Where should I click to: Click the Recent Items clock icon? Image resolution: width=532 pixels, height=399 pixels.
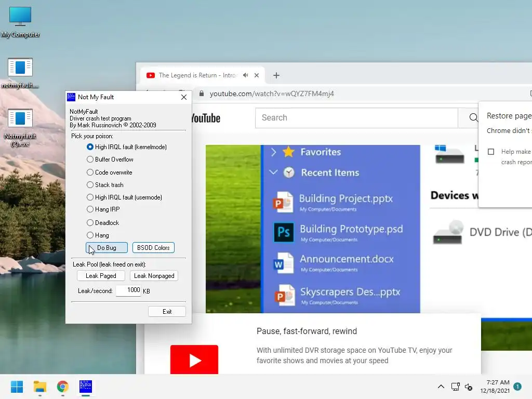pos(289,172)
